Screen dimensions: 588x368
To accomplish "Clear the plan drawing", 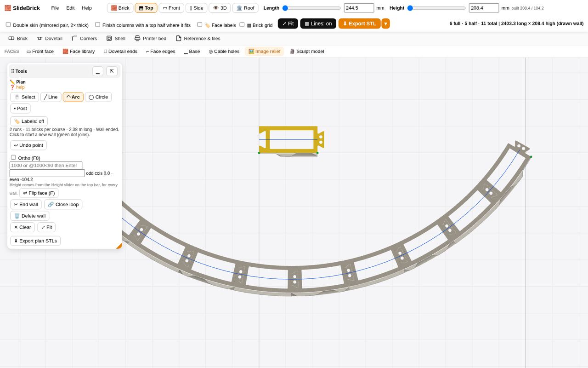I will coord(23,227).
